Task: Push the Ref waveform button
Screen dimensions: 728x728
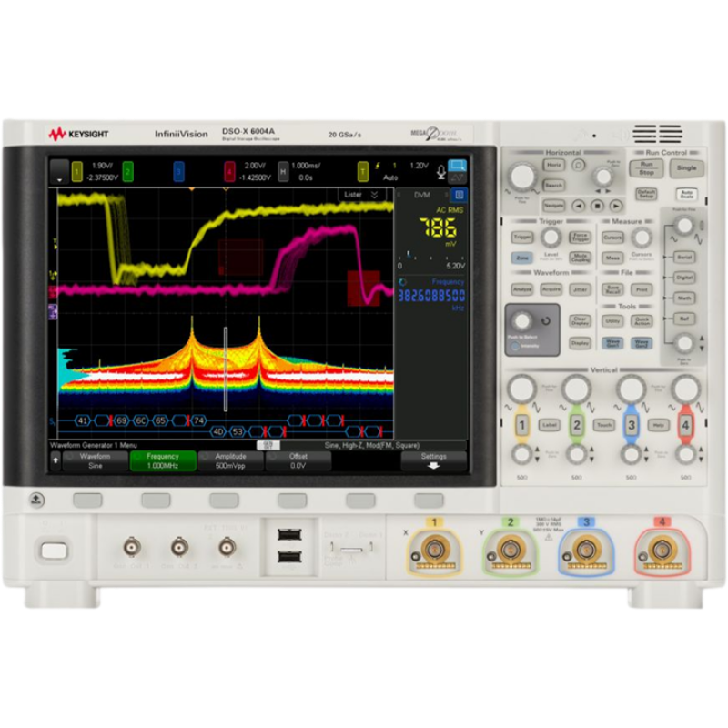Action: click(x=684, y=319)
